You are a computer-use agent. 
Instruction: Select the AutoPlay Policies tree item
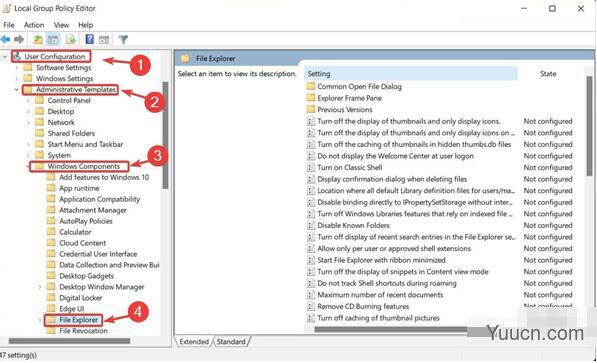pos(86,221)
